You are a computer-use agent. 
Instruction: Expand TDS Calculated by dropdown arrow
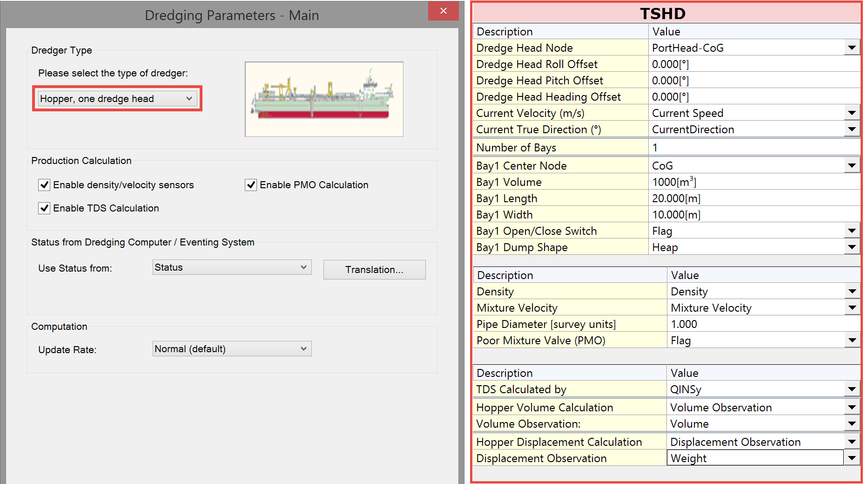click(852, 389)
